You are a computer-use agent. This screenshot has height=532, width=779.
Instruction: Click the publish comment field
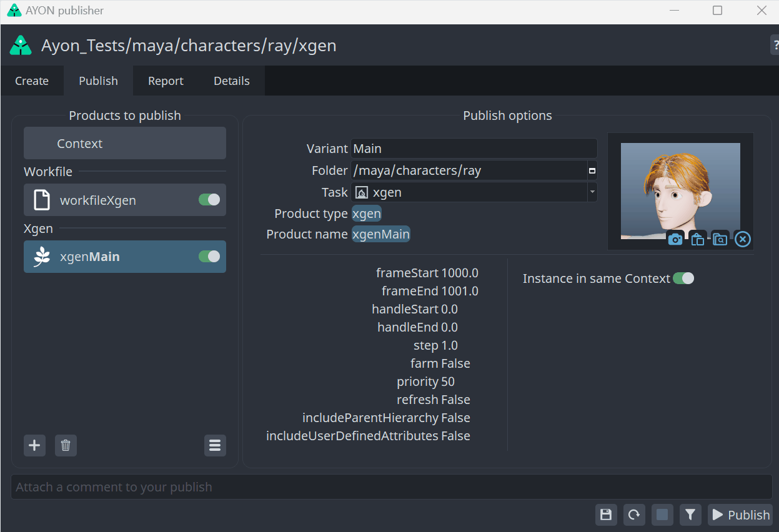point(392,487)
